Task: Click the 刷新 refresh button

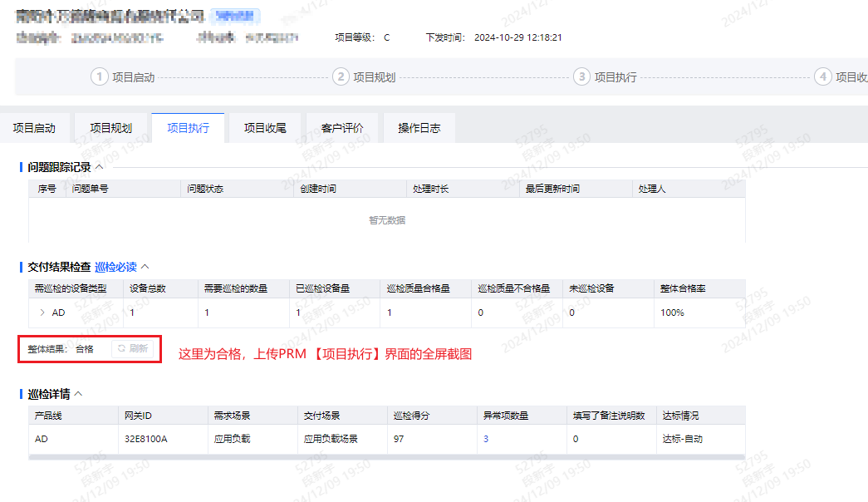Action: pyautogui.click(x=133, y=349)
